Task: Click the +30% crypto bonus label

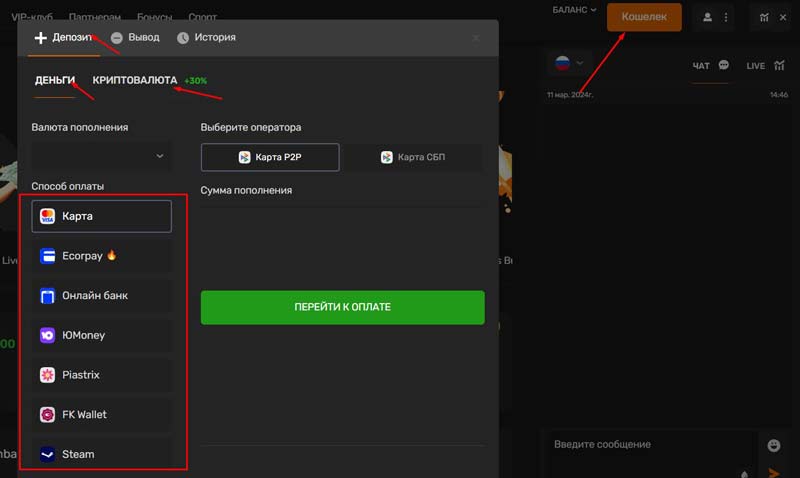Action: pyautogui.click(x=195, y=81)
